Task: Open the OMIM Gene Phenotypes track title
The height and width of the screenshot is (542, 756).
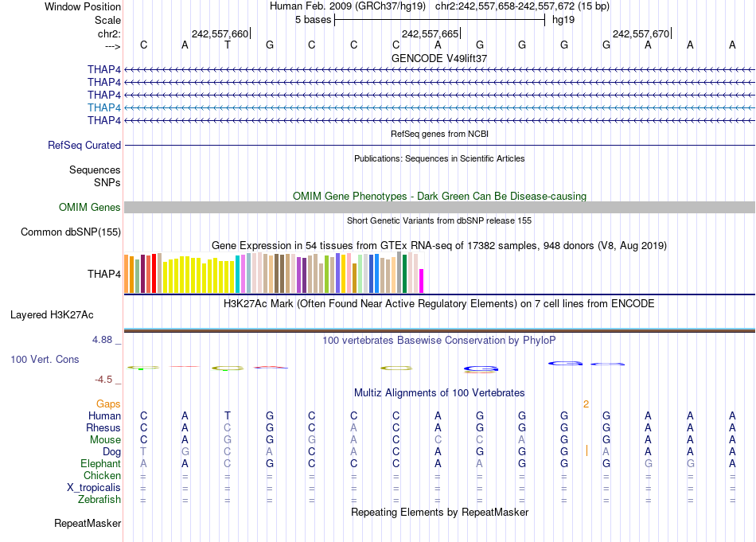Action: [439, 197]
